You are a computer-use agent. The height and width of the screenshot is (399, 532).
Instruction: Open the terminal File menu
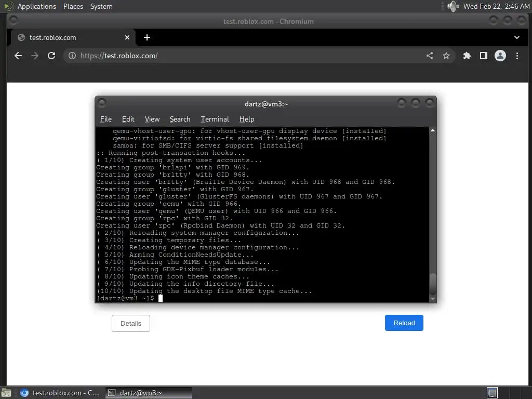pyautogui.click(x=106, y=119)
